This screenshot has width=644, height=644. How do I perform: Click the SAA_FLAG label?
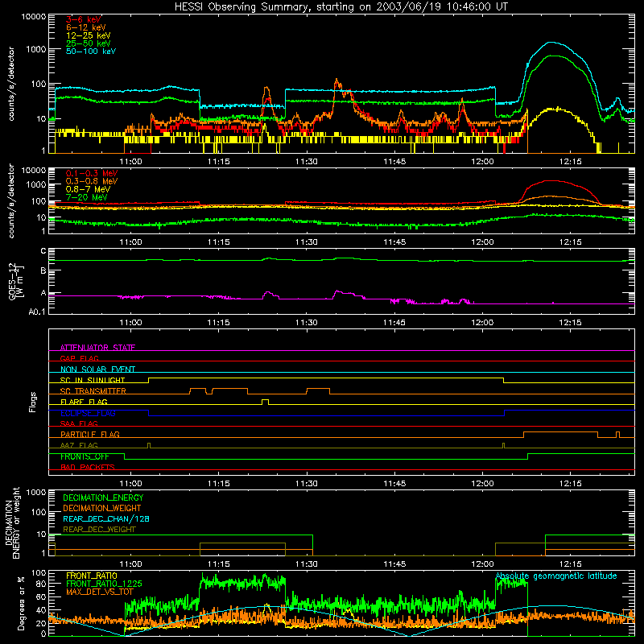pyautogui.click(x=79, y=423)
